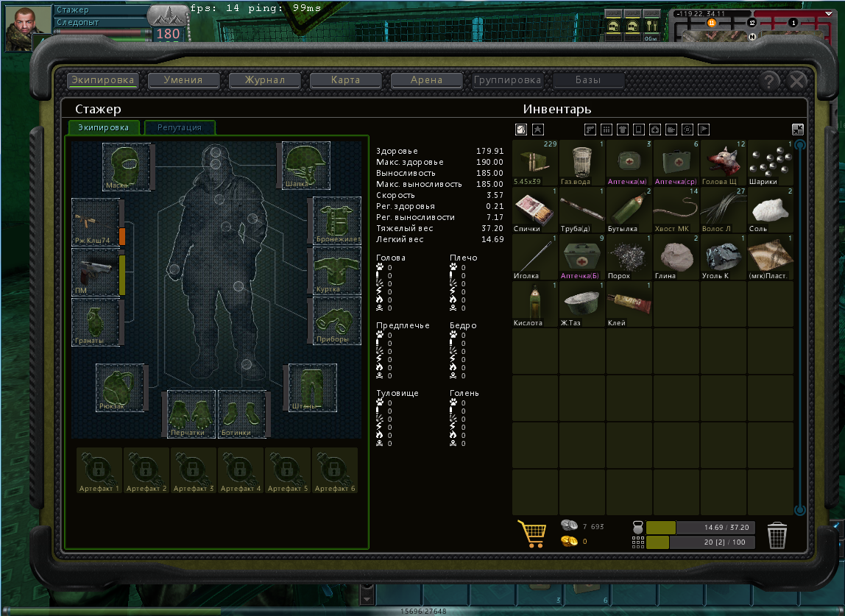Image resolution: width=845 pixels, height=616 pixels.
Task: Select the 5.45x39 ammo item
Action: point(535,163)
